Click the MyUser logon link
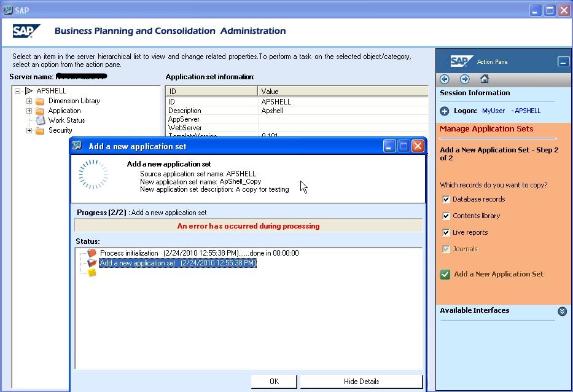573x392 pixels. click(x=493, y=111)
